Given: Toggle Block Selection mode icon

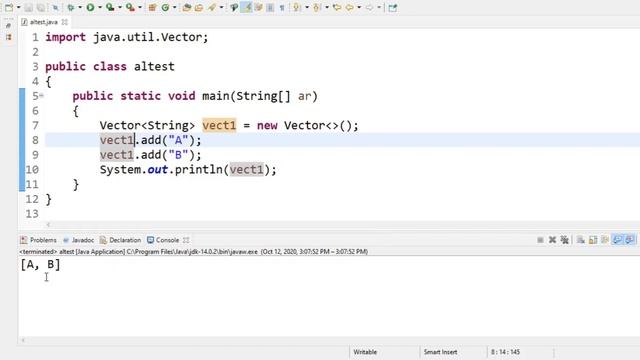Looking at the screenshot, I should (270, 7).
